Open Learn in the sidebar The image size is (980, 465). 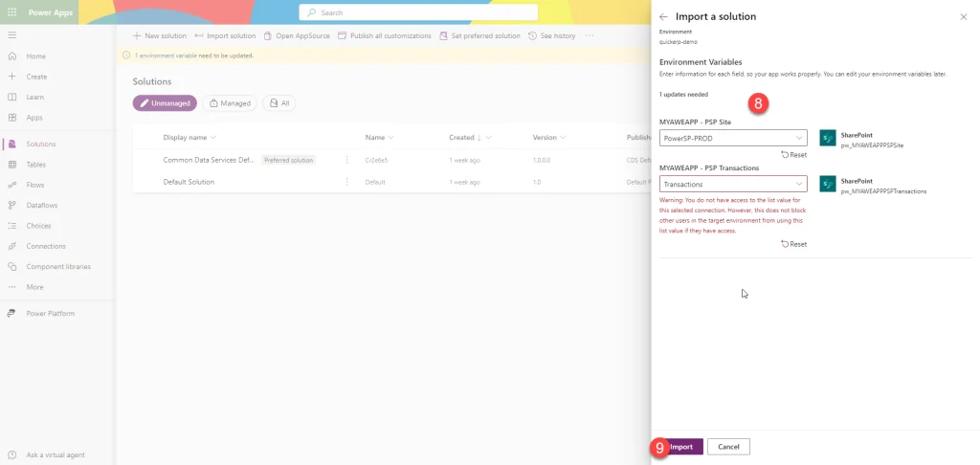(35, 97)
